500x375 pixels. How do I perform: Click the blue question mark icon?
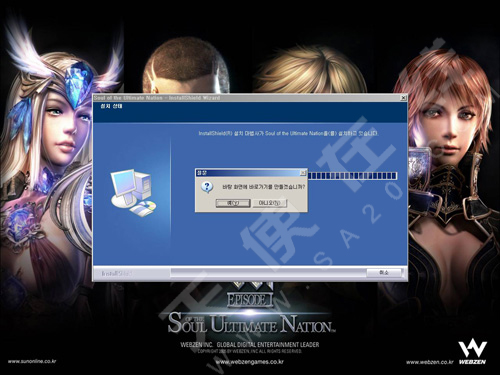coord(207,187)
